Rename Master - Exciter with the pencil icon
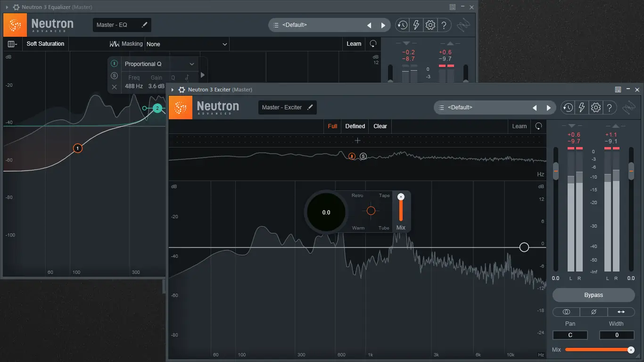 (x=310, y=107)
